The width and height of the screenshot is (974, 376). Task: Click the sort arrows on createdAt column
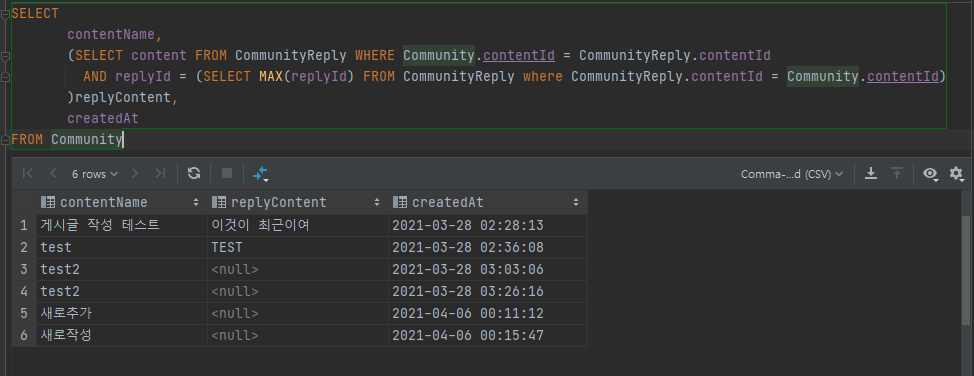point(576,202)
